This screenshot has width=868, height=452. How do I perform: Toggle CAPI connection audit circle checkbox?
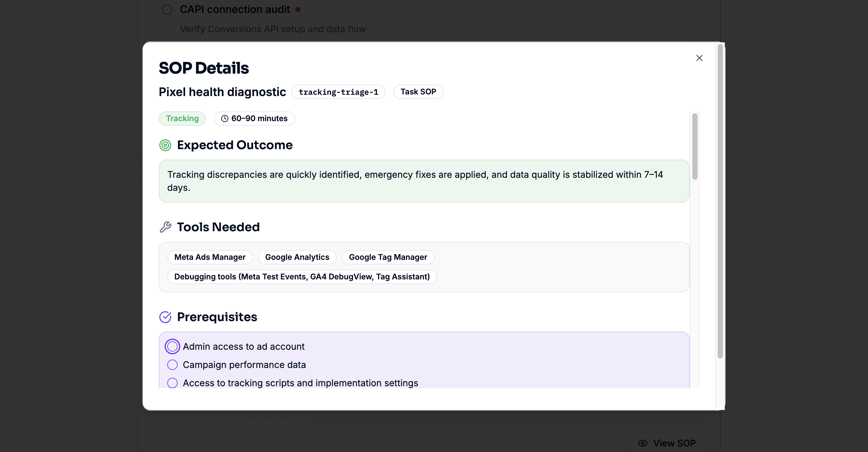tap(167, 9)
